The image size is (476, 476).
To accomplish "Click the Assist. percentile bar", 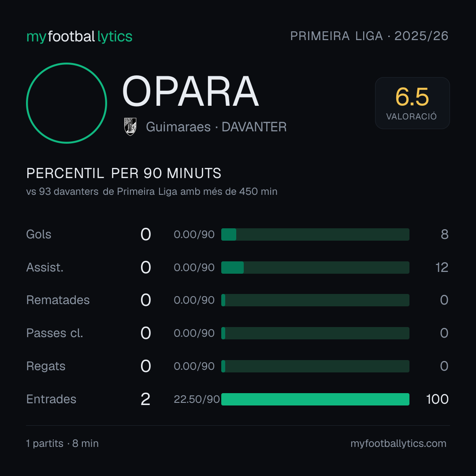I will (x=315, y=268).
